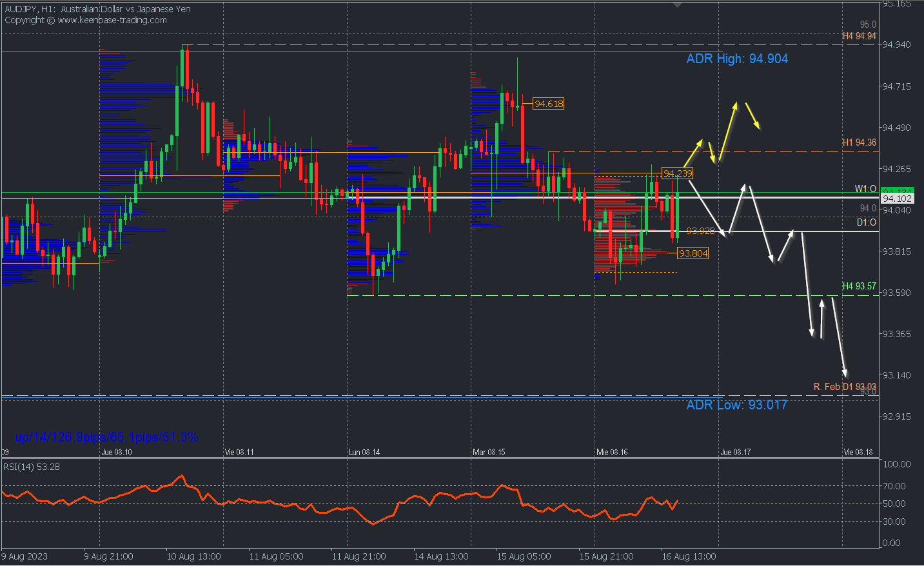Viewport: 924px width, 566px height.
Task: Click the 93.590 price scale value
Action: pyautogui.click(x=897, y=293)
